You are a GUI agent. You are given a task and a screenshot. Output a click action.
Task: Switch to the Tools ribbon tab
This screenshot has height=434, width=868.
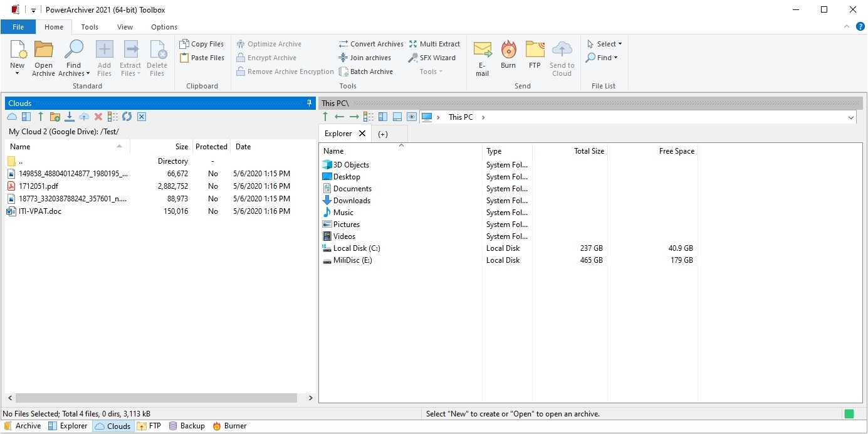(90, 27)
